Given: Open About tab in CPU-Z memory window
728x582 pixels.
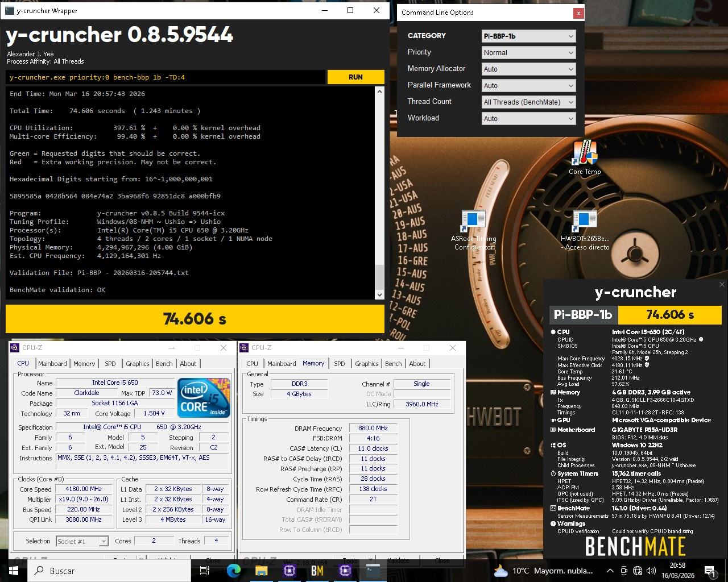Looking at the screenshot, I should click(417, 364).
